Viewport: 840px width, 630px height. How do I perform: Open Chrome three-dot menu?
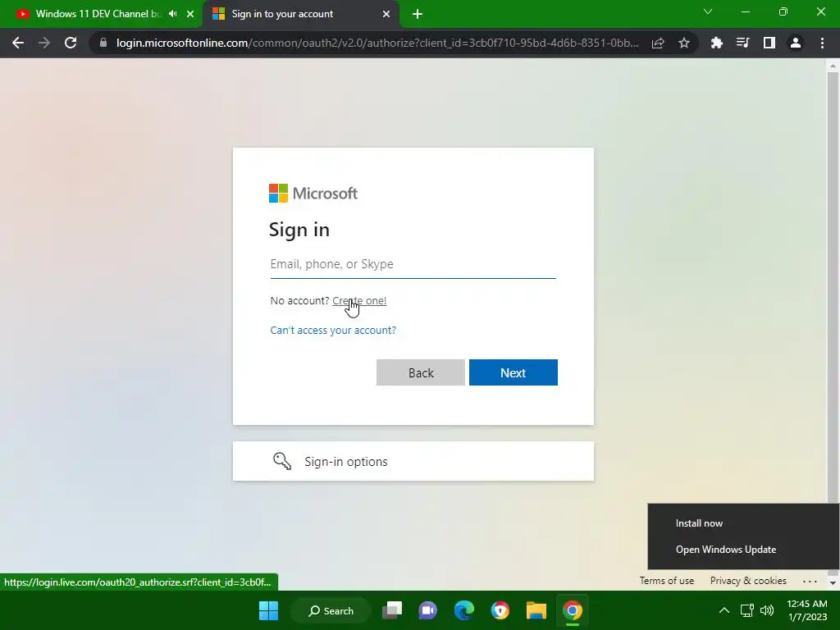point(822,43)
